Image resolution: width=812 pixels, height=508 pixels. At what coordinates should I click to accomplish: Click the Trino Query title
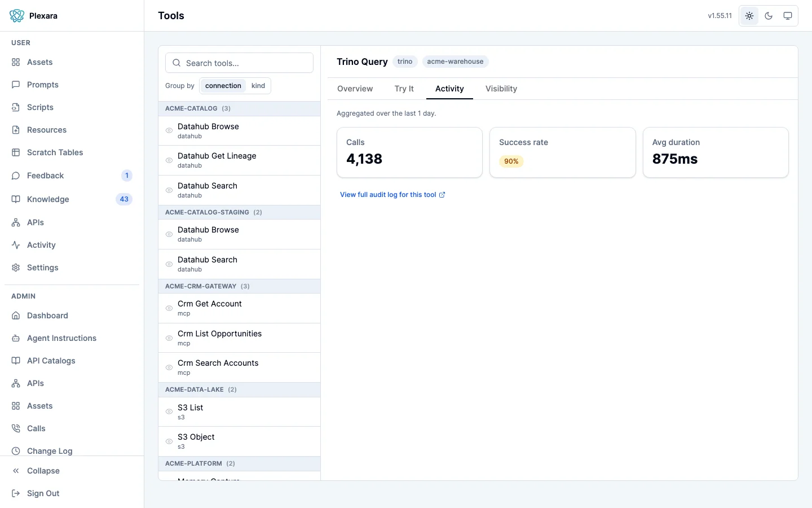click(x=362, y=62)
